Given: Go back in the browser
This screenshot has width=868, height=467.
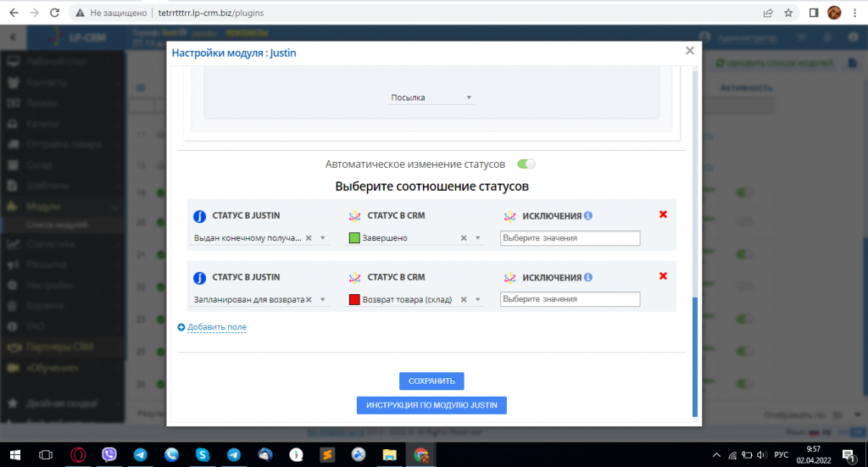Looking at the screenshot, I should pos(14,13).
